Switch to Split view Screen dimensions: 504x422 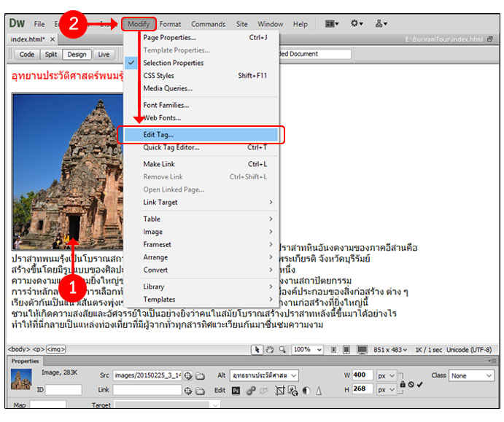click(x=50, y=55)
